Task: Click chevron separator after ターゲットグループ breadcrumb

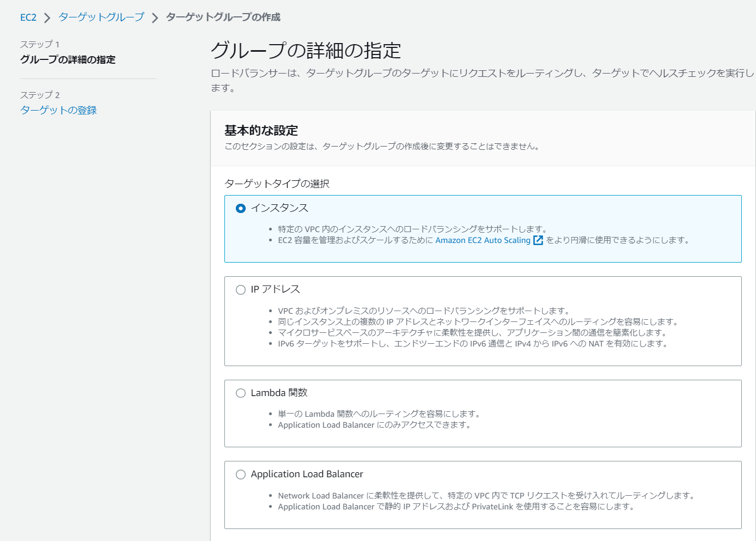Action: pos(155,18)
